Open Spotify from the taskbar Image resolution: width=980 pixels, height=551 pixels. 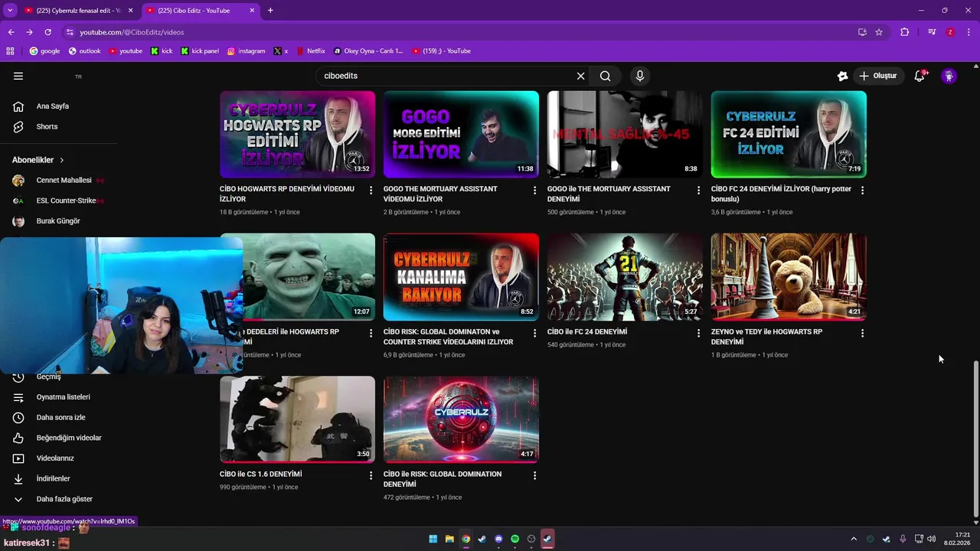coord(514,539)
